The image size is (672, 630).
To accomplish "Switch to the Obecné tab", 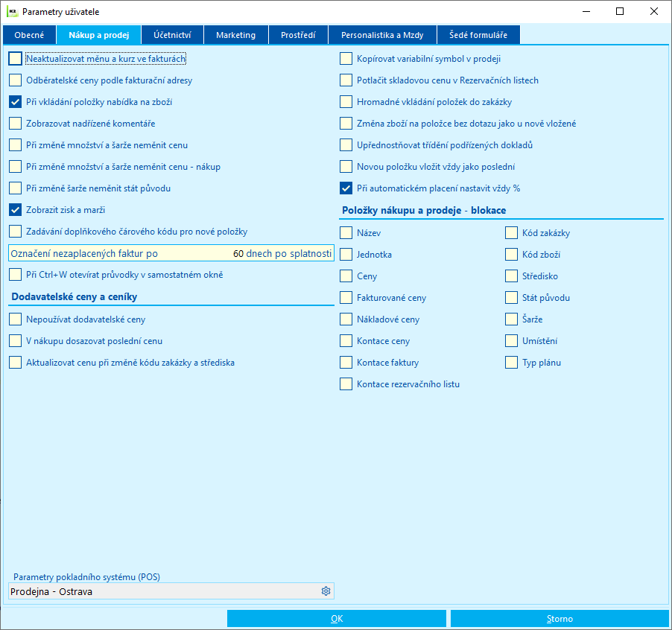I will (x=29, y=35).
